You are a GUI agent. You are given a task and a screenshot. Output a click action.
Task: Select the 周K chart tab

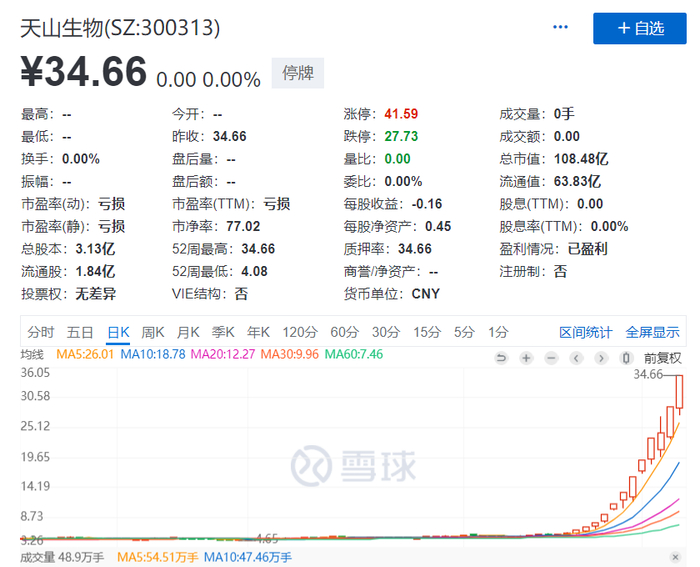(x=153, y=332)
